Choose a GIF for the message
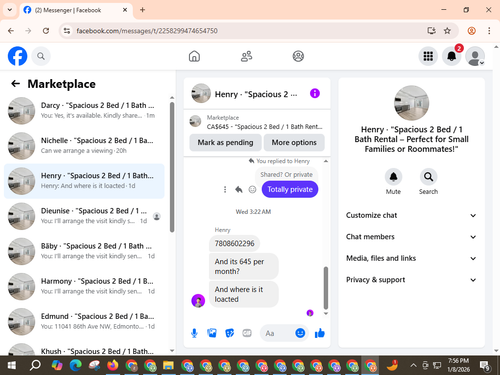 pyautogui.click(x=247, y=333)
